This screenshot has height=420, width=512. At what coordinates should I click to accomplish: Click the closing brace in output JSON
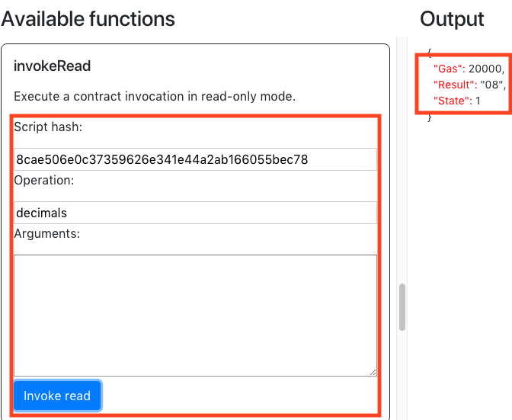(430, 117)
